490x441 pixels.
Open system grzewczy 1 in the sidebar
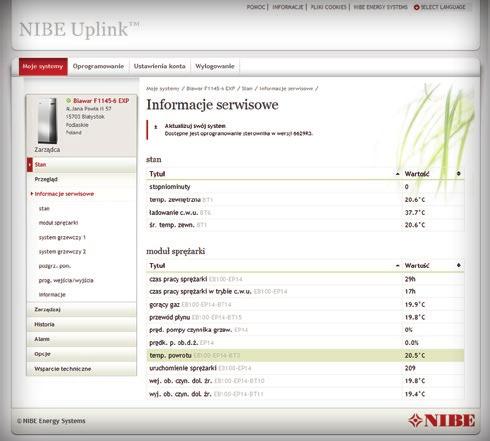click(x=62, y=237)
